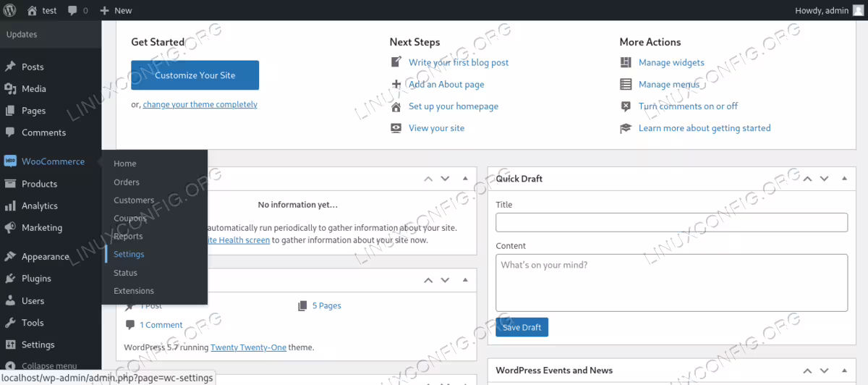868x385 pixels.
Task: Move Quick Draft widget up
Action: tap(807, 179)
